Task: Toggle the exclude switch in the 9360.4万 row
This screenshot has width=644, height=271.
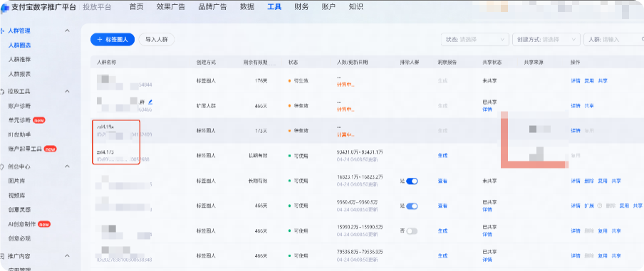Action: [x=412, y=206]
